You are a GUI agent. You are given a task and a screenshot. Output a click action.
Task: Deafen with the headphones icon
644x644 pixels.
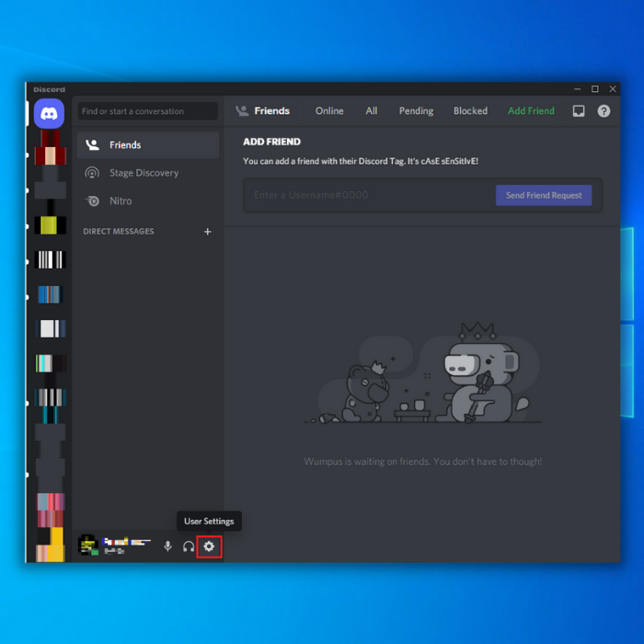tap(189, 546)
